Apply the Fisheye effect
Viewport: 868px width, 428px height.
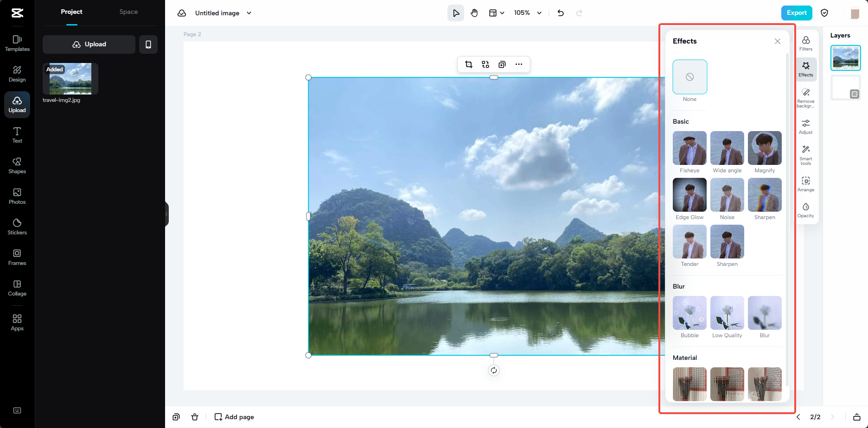690,148
